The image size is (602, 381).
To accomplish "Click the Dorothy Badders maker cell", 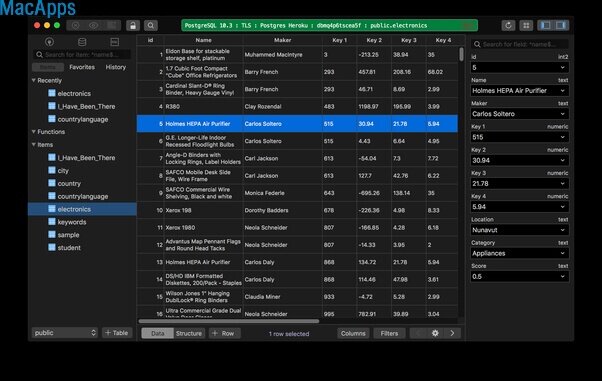I will [x=283, y=210].
